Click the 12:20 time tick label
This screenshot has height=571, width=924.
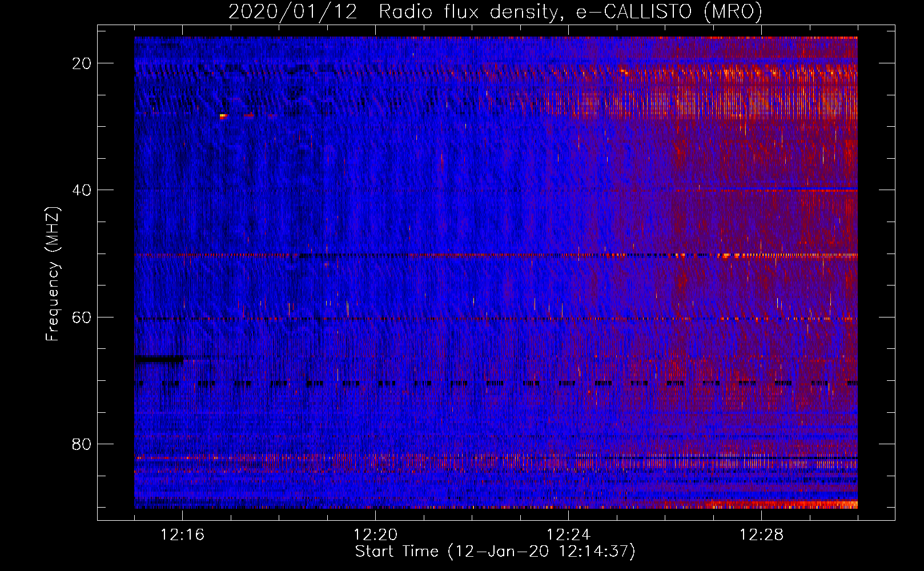tap(375, 535)
